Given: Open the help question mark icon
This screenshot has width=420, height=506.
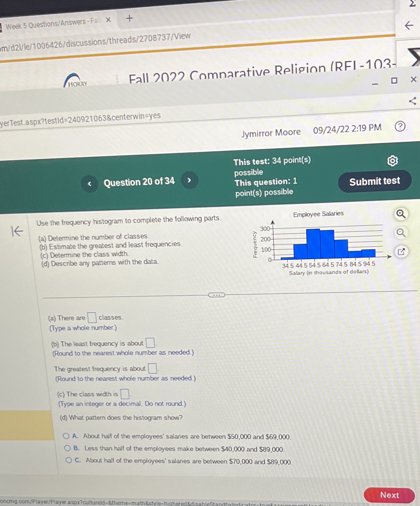Looking at the screenshot, I should pos(400,126).
